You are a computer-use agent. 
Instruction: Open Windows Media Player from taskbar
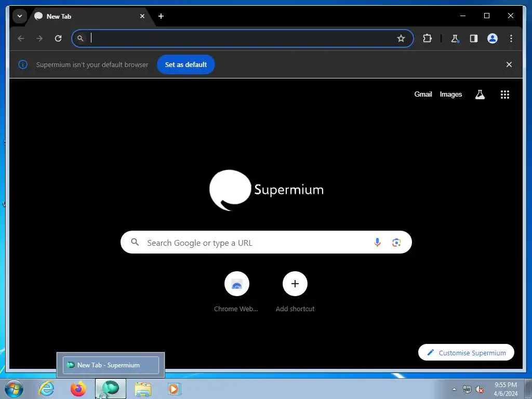(x=175, y=389)
